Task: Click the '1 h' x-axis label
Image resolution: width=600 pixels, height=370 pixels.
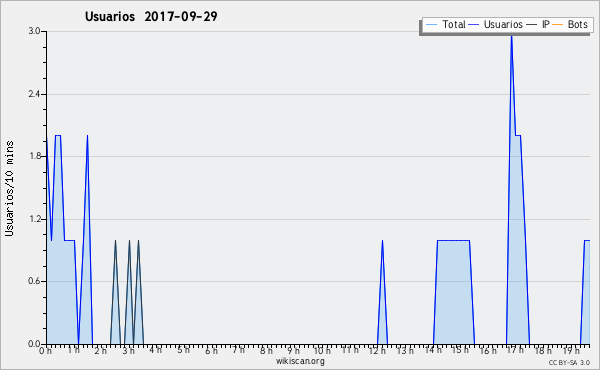Action: pyautogui.click(x=73, y=350)
